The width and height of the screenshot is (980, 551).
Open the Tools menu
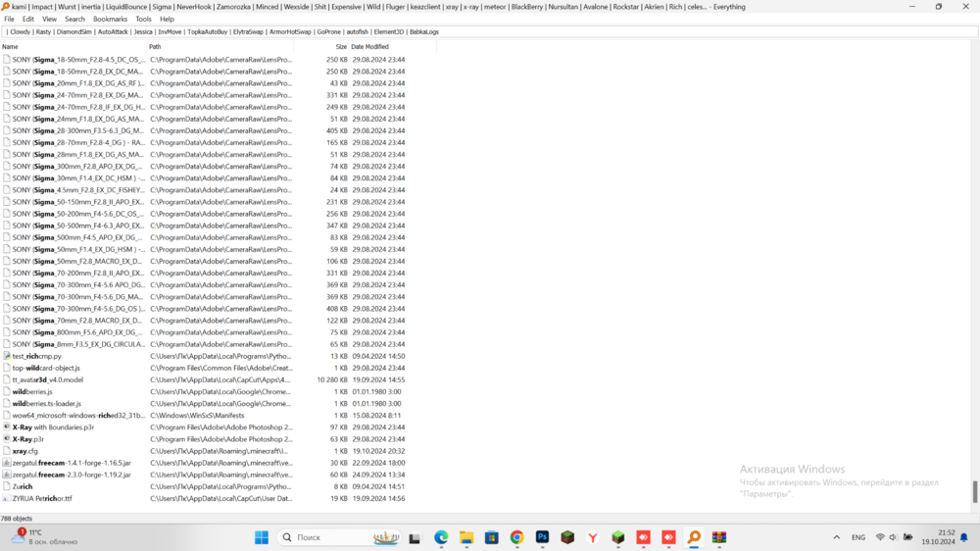[143, 19]
